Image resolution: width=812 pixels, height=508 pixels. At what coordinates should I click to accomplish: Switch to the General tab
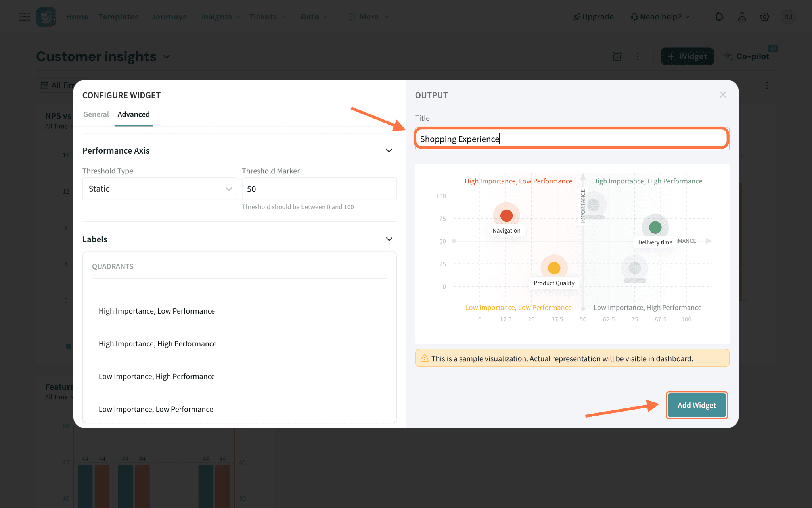96,114
